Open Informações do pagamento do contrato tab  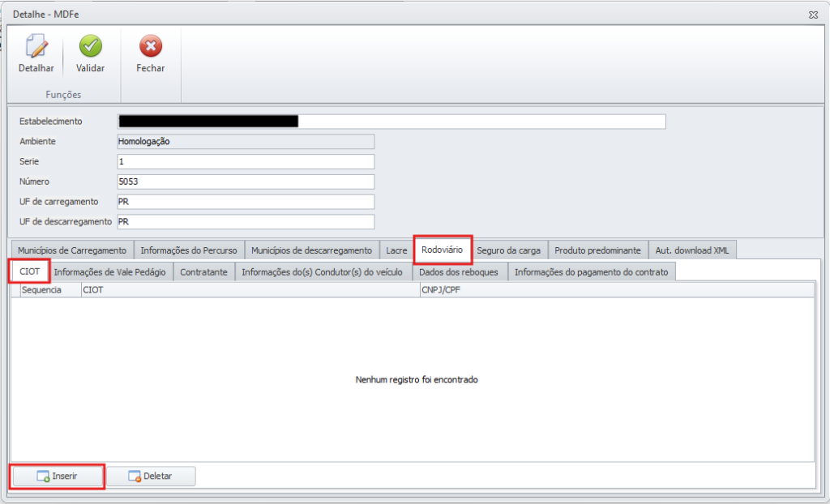click(x=591, y=272)
